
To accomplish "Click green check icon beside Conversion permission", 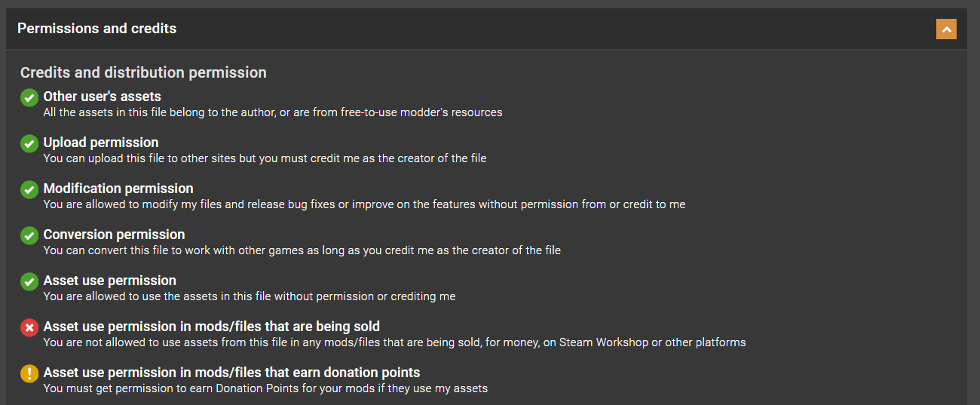I will coord(29,235).
